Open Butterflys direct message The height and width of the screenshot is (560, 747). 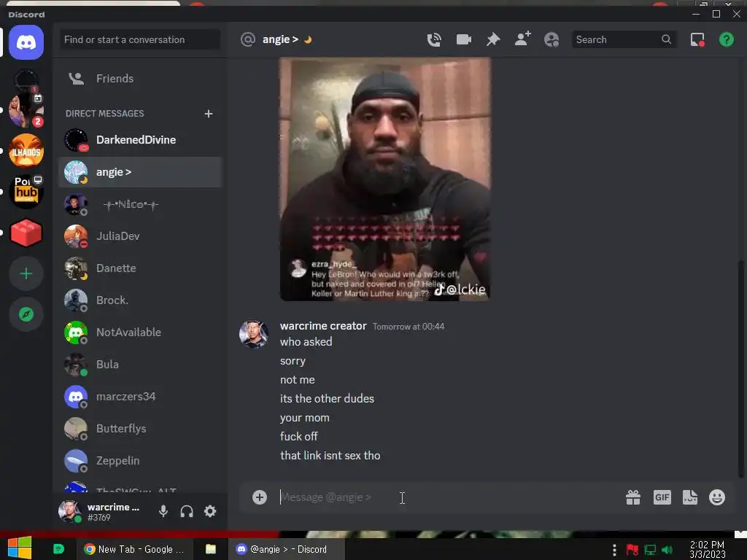pos(139,429)
